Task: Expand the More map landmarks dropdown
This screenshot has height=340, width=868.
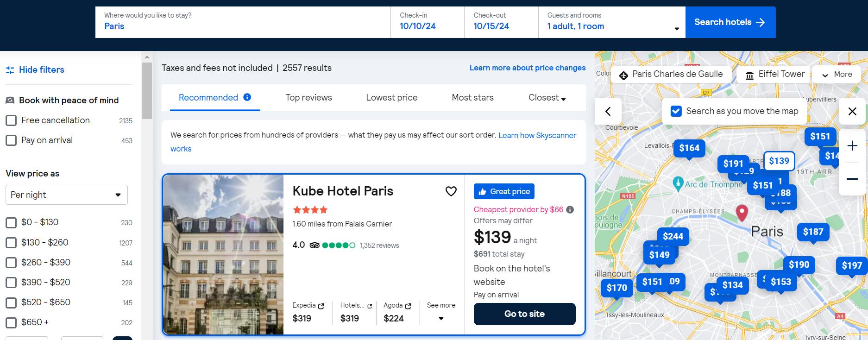Action: (x=837, y=75)
